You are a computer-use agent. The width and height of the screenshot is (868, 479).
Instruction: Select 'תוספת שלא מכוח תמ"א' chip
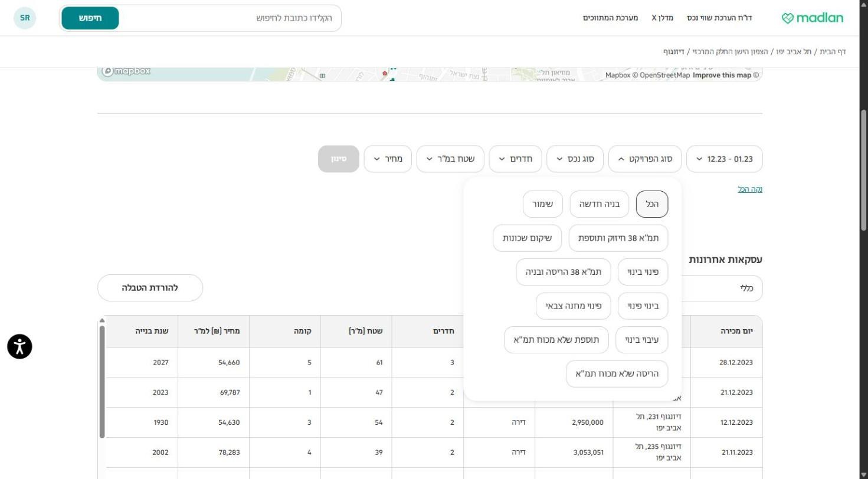pyautogui.click(x=556, y=340)
